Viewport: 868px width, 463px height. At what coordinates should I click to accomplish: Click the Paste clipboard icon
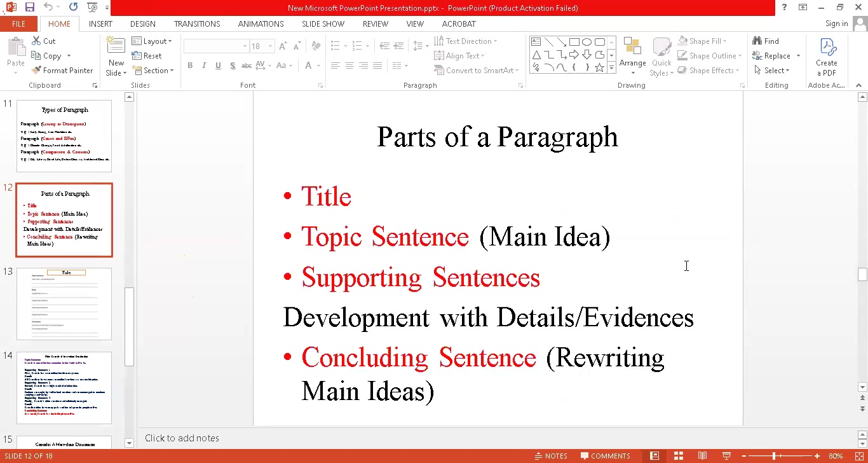(16, 48)
